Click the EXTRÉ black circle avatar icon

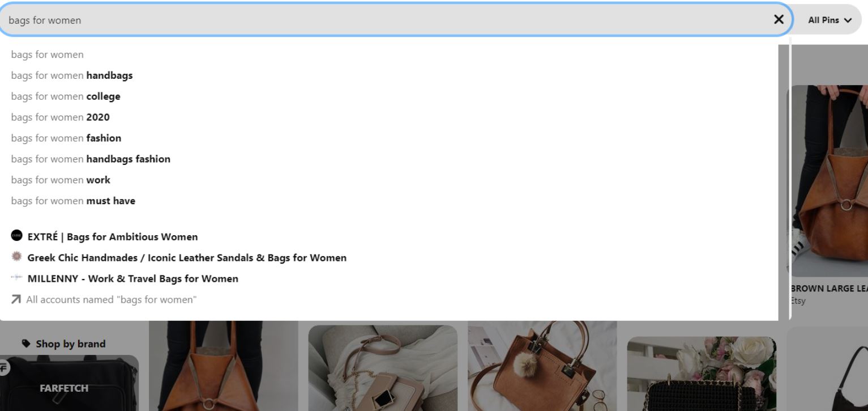click(17, 236)
